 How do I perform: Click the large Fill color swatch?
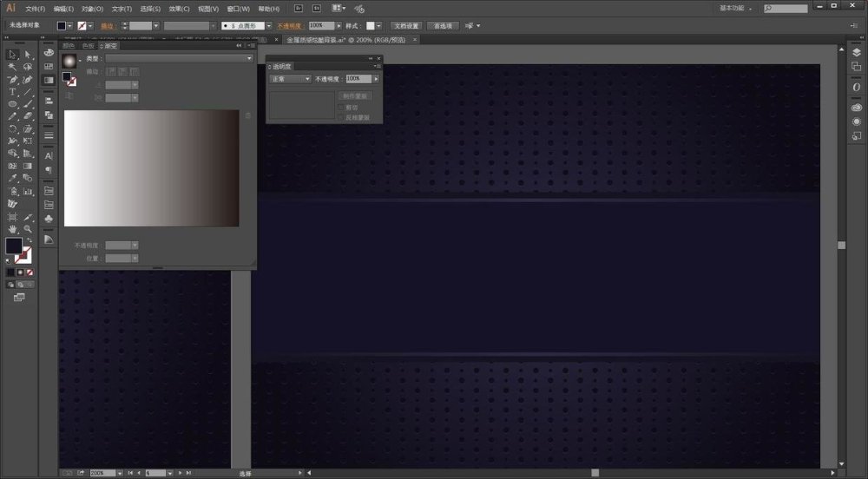(x=14, y=246)
